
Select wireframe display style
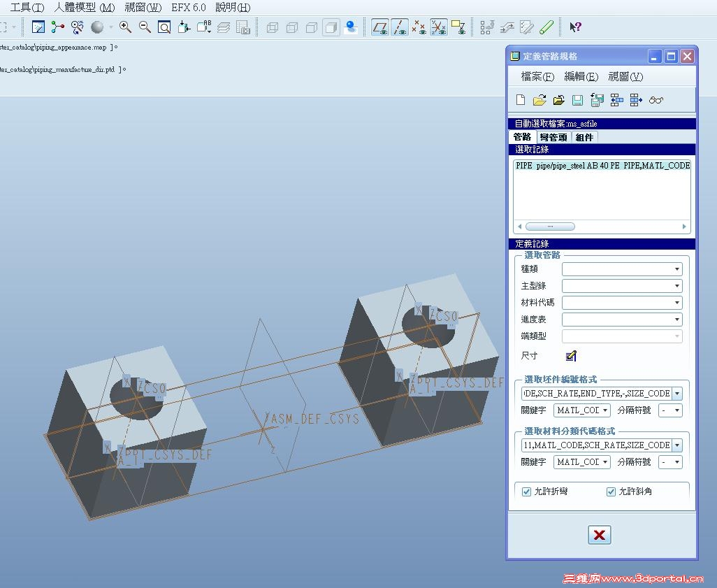coord(272,27)
